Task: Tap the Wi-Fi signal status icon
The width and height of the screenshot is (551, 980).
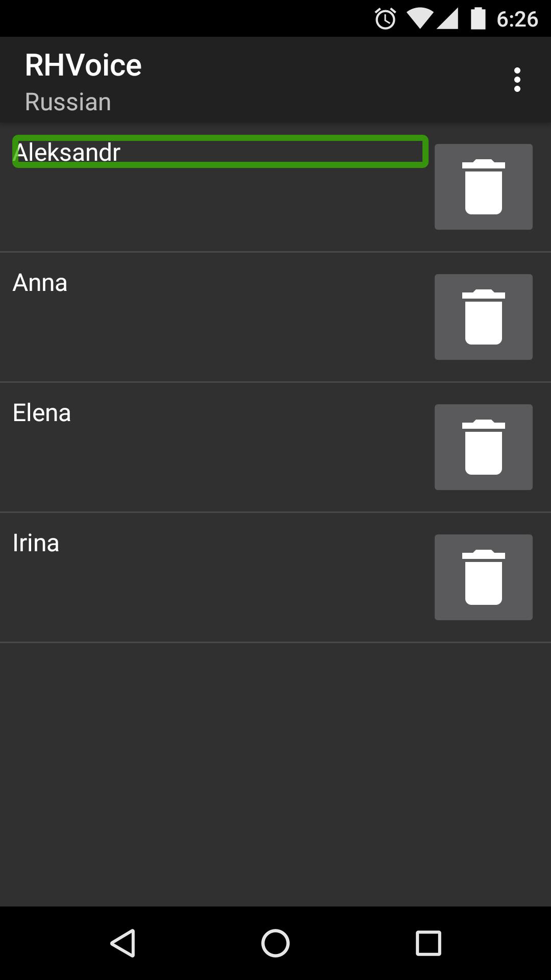Action: coord(419,19)
